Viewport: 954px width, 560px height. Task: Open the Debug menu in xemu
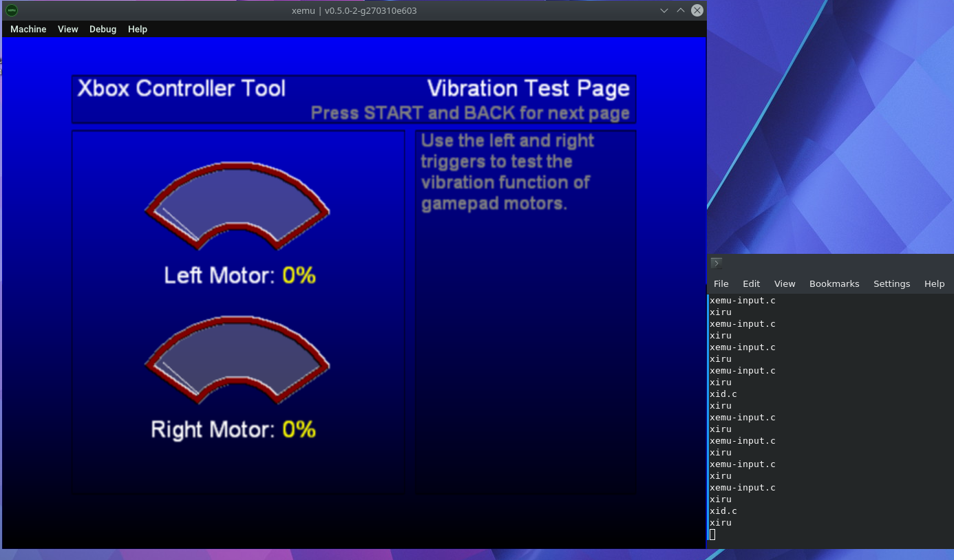102,29
